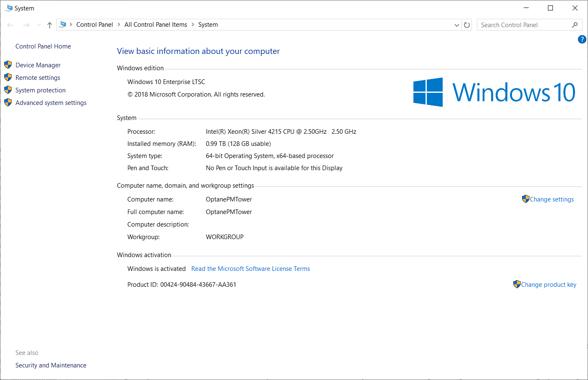Read the Microsoft Software License Terms

251,269
